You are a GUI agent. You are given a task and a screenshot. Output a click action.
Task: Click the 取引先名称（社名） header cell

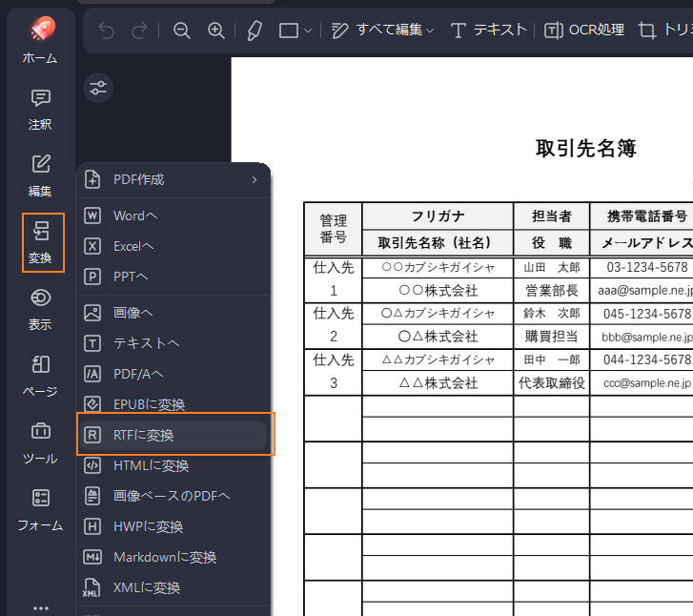[x=438, y=243]
